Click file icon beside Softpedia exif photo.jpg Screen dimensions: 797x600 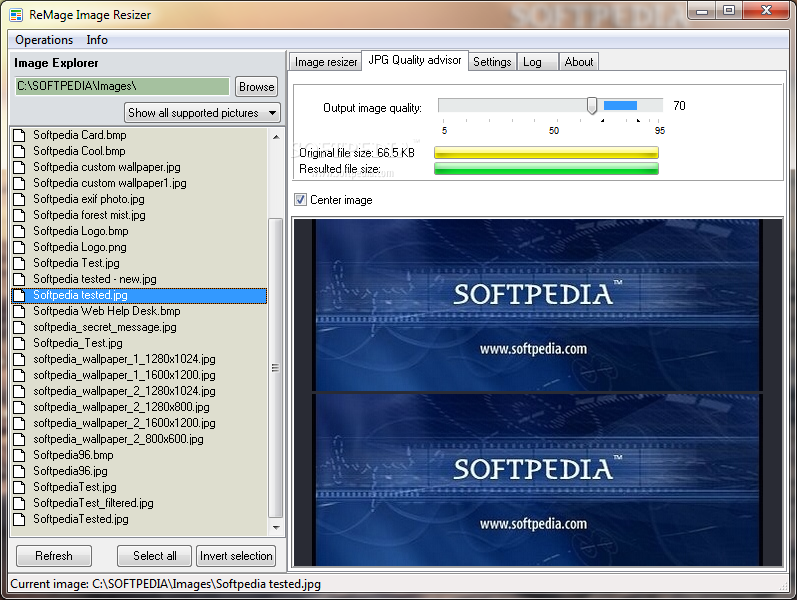coord(19,199)
